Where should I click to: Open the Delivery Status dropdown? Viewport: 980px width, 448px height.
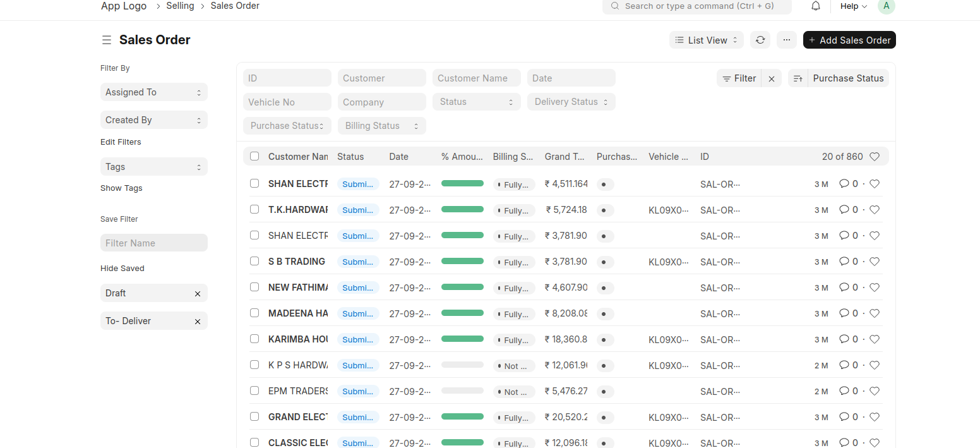[x=571, y=102]
